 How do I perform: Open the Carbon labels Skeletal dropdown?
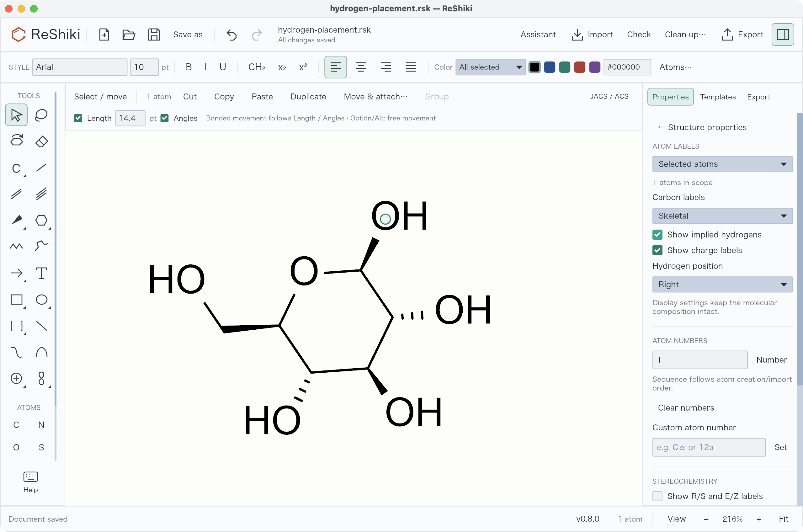722,216
